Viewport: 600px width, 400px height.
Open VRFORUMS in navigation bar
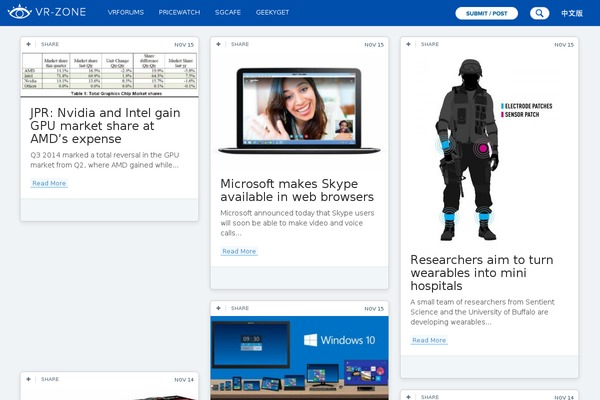tap(126, 12)
